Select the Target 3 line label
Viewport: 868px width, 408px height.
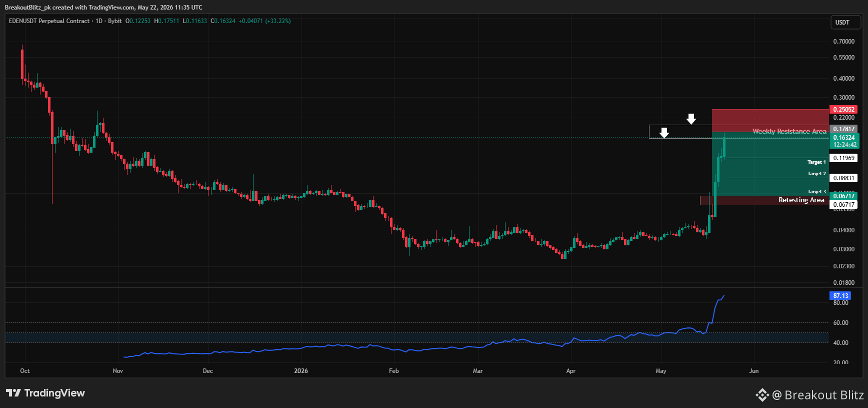816,192
